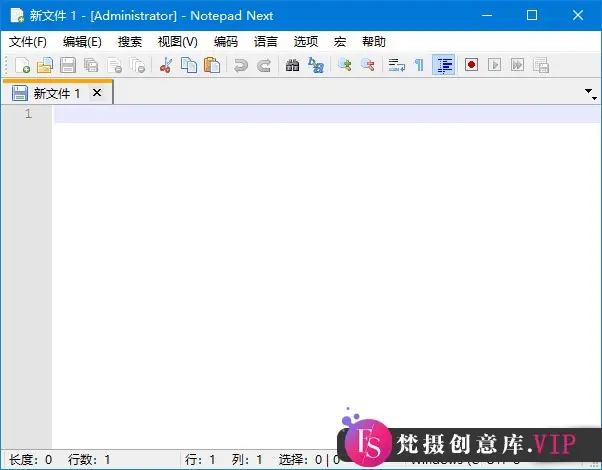Run macro multiple times icon

coord(517,65)
